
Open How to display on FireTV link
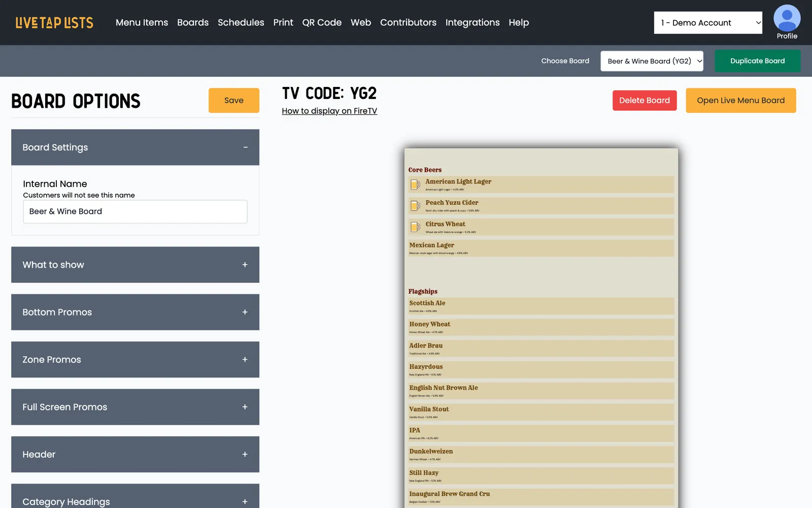coord(329,111)
